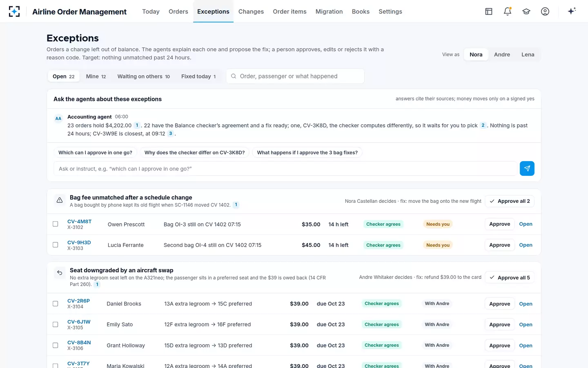Image resolution: width=588 pixels, height=368 pixels.
Task: Click the warning triangle icon on Bag fee group
Action: (60, 200)
